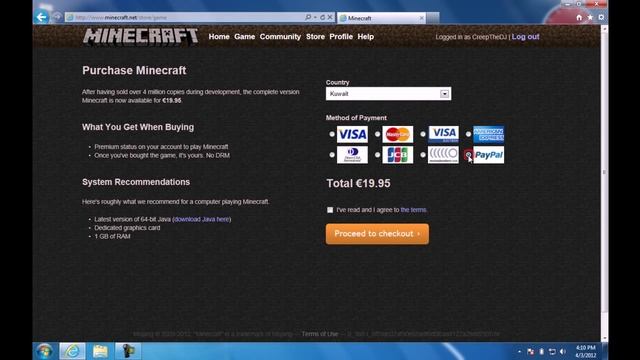
Task: Open the Community menu item
Action: coord(280,37)
